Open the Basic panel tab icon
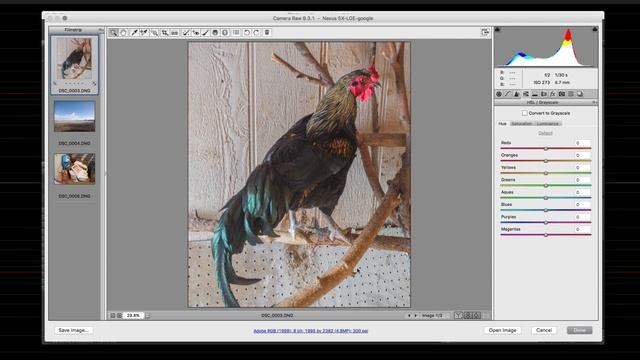 point(499,94)
